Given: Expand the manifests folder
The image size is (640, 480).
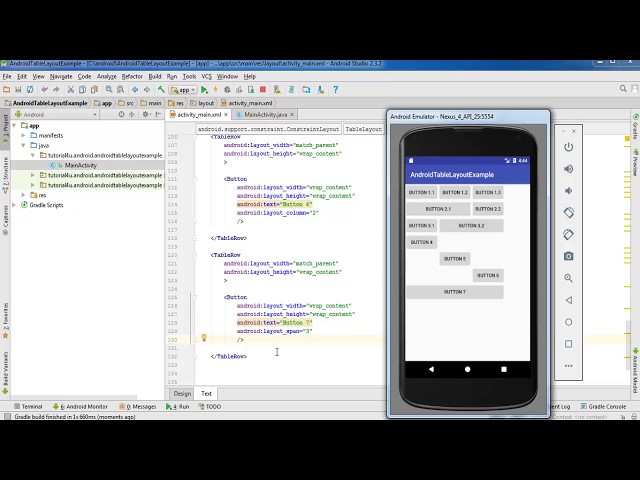Looking at the screenshot, I should pos(24,135).
